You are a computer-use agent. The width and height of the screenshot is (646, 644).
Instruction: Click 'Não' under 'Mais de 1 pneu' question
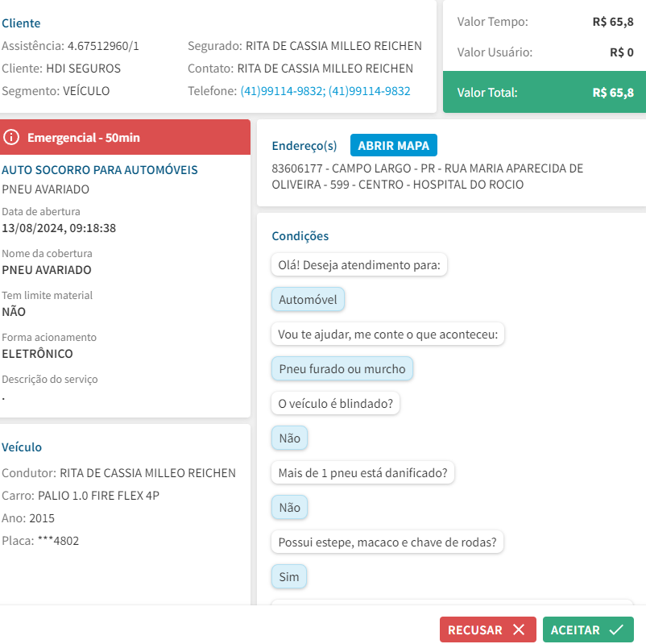tap(289, 508)
